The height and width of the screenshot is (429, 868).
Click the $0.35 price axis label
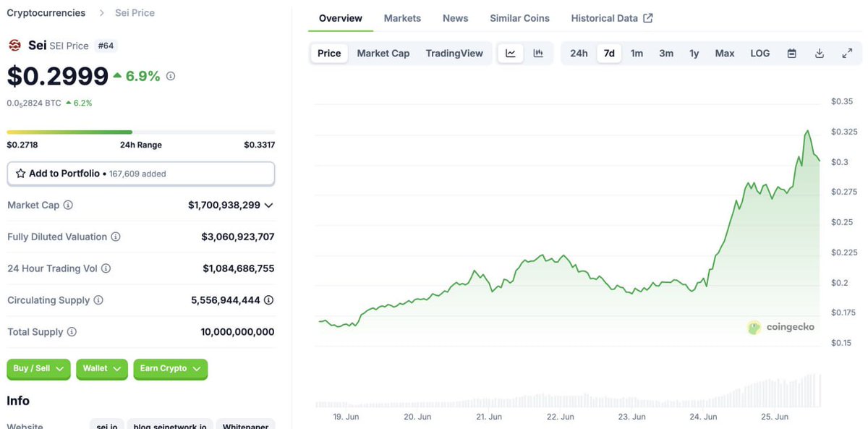842,102
